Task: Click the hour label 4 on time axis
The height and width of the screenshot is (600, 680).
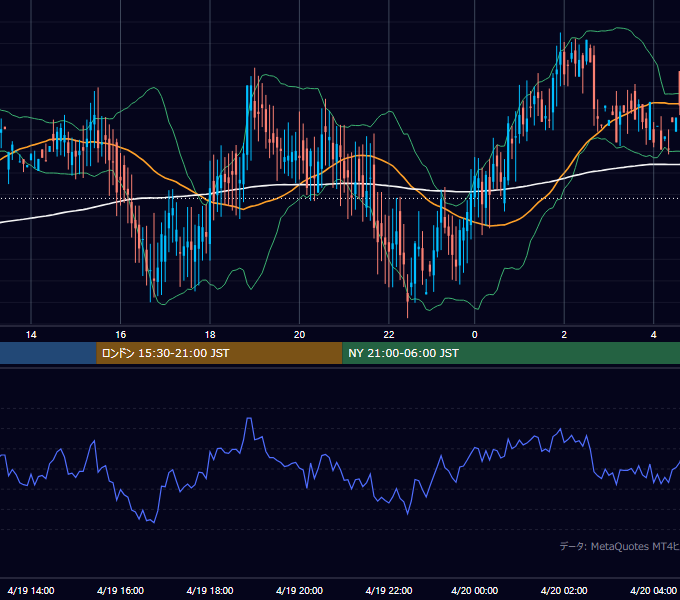Action: (654, 335)
